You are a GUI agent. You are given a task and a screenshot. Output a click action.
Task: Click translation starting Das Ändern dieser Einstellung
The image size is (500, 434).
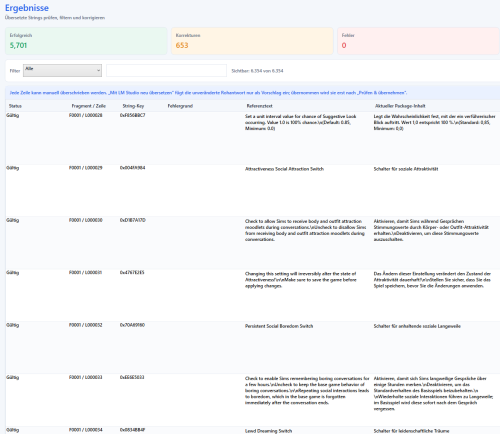click(432, 280)
